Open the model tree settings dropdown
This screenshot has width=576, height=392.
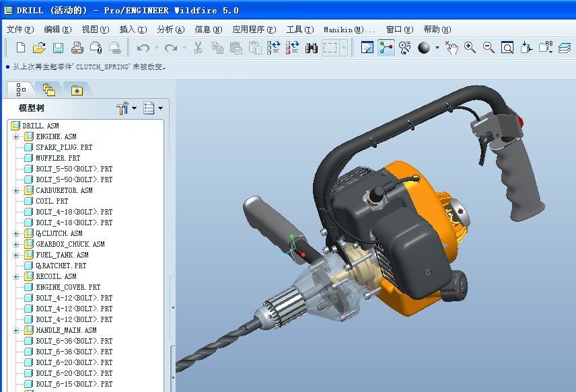126,108
